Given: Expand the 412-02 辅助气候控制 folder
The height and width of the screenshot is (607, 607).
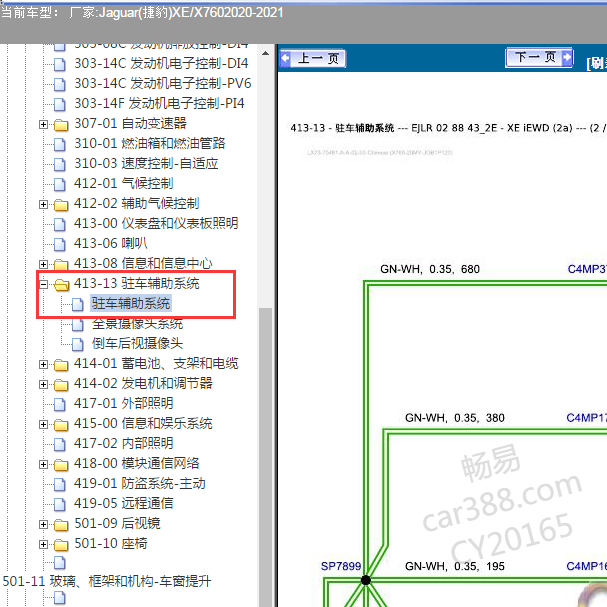Looking at the screenshot, I should pyautogui.click(x=43, y=204).
